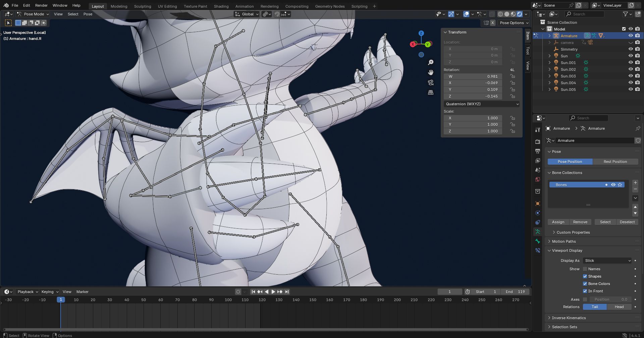Open the Scene properties tab icon

click(x=538, y=170)
